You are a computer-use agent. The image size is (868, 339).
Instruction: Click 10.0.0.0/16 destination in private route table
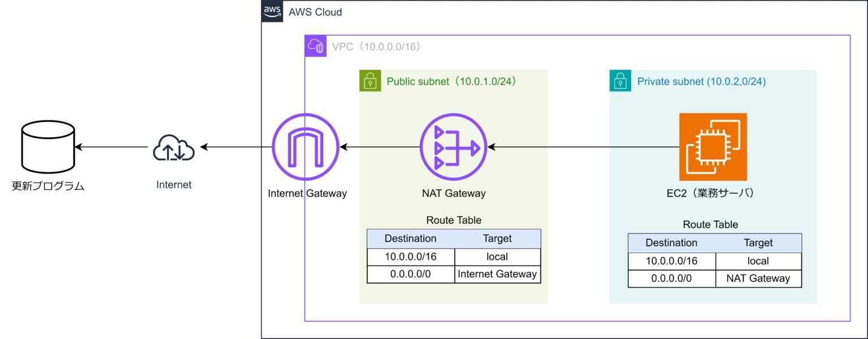click(x=671, y=261)
